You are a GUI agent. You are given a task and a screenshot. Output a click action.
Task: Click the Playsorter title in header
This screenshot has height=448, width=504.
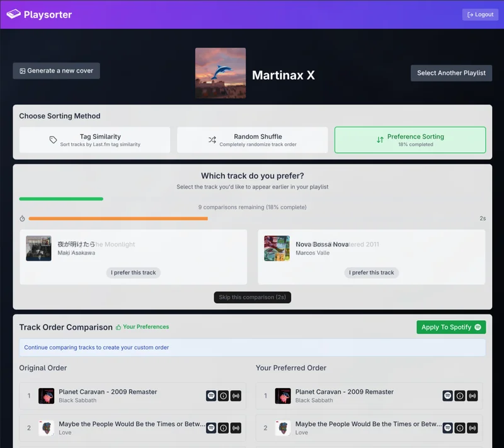[x=48, y=14]
